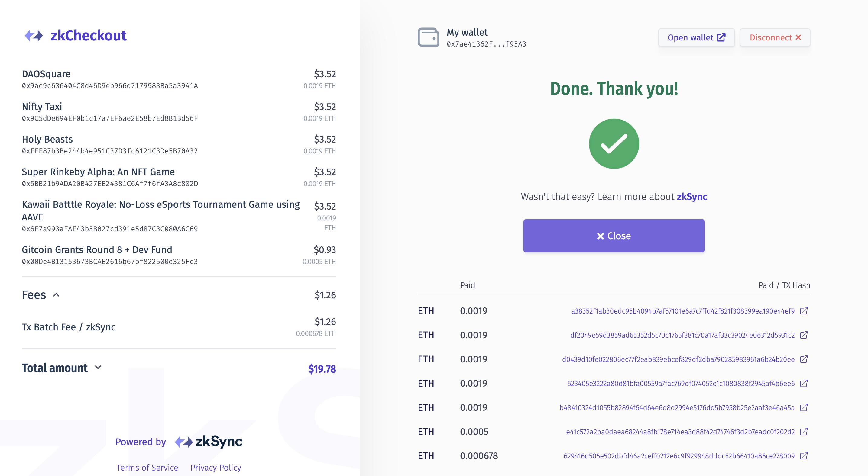Open external link icon for d0439d10 hash
Viewport: 868px width, 476px height.
804,359
